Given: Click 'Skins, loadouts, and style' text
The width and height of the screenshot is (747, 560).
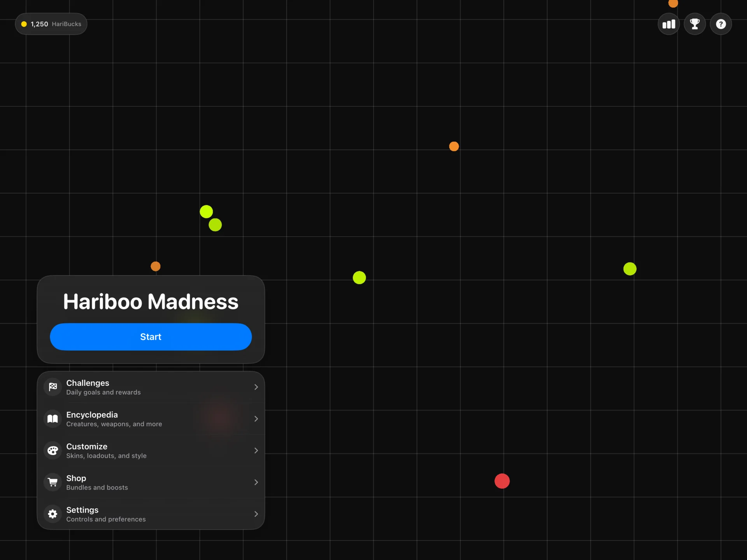Looking at the screenshot, I should 106,456.
